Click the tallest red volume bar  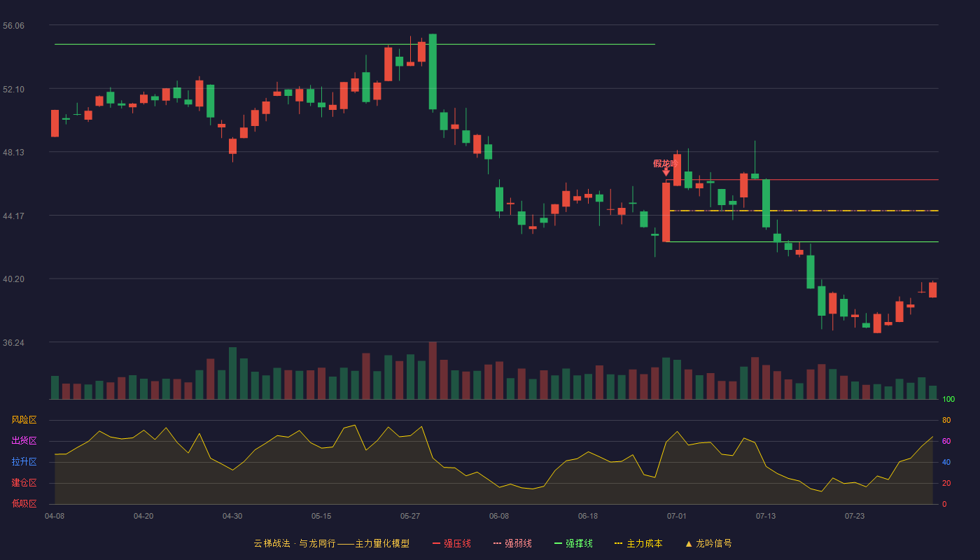[433, 370]
